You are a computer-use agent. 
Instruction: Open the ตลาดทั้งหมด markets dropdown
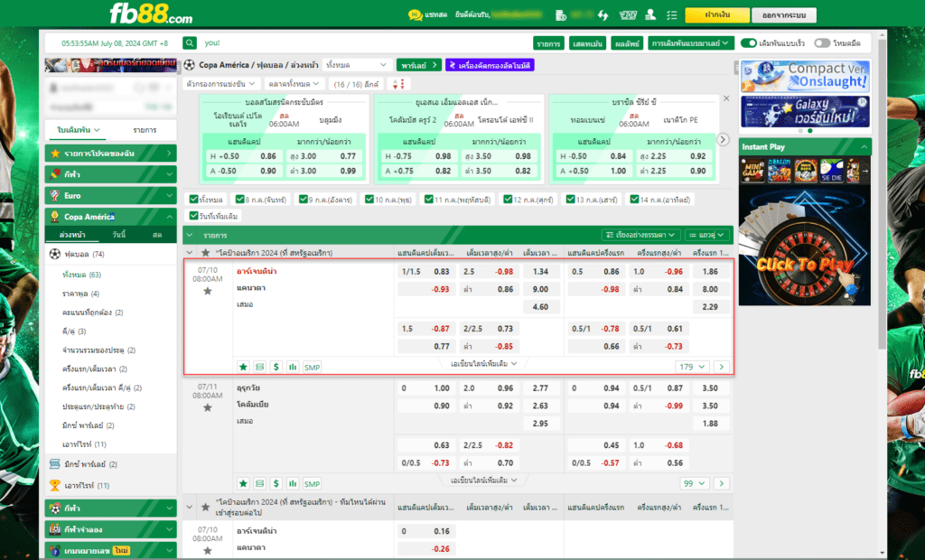pyautogui.click(x=294, y=84)
